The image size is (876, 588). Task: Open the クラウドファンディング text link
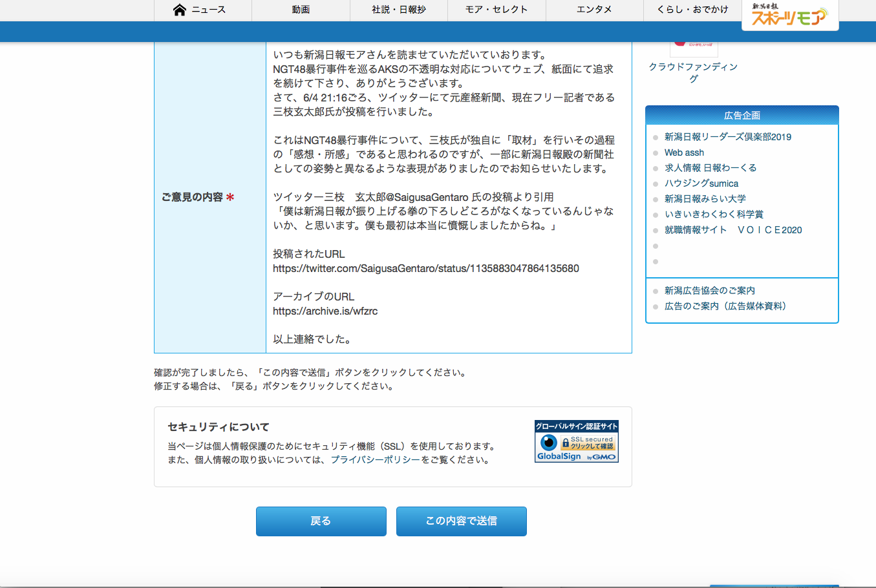coord(694,72)
